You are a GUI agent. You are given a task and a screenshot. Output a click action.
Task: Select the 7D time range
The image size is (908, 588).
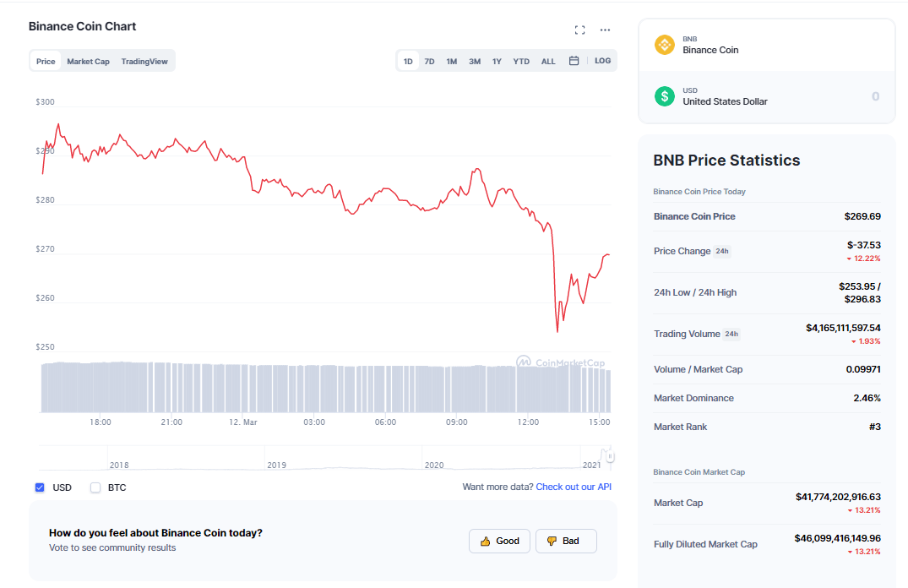(429, 61)
